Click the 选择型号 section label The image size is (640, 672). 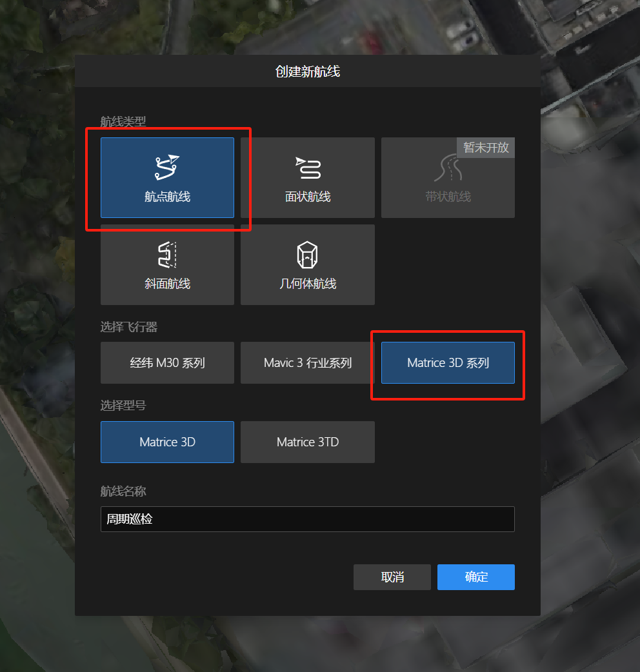click(123, 406)
